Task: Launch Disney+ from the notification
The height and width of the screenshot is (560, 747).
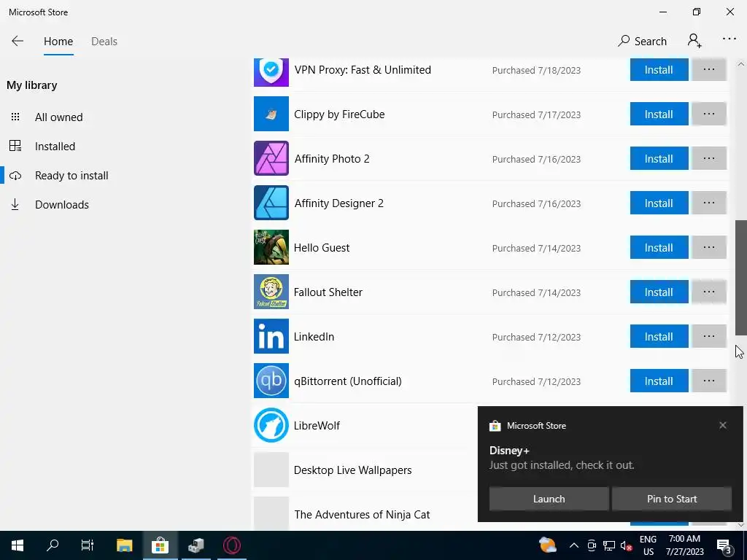Action: (549, 499)
